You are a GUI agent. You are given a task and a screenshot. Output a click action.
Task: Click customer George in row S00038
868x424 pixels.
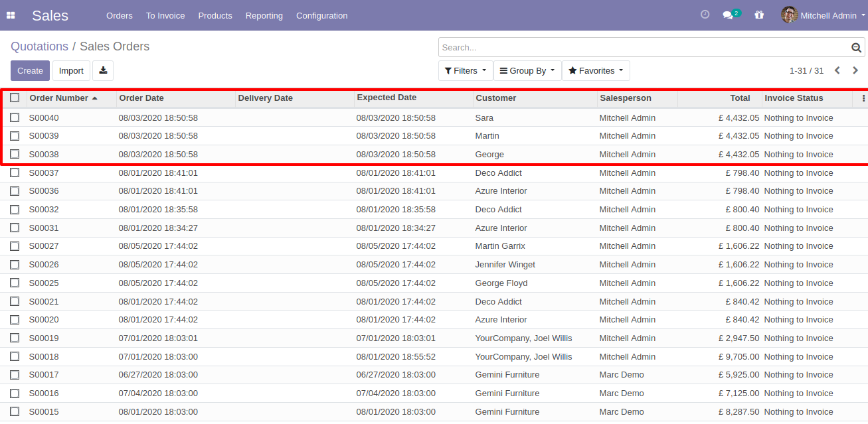[x=489, y=154]
